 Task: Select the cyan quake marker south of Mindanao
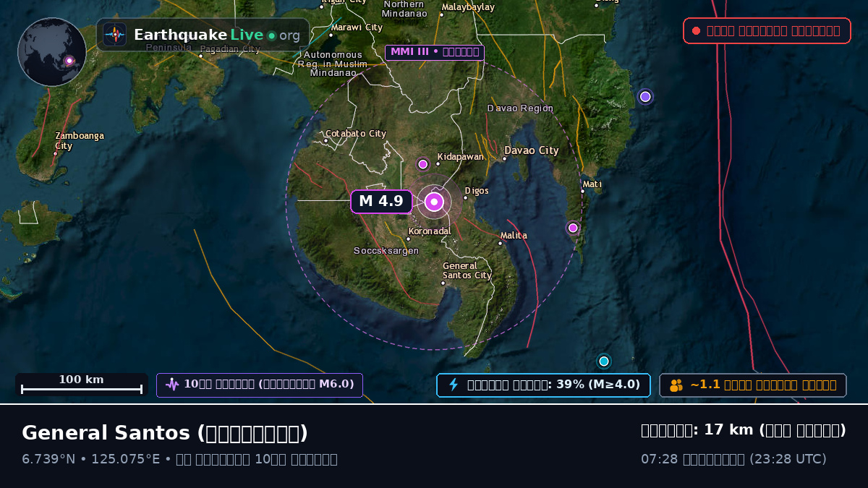point(604,361)
